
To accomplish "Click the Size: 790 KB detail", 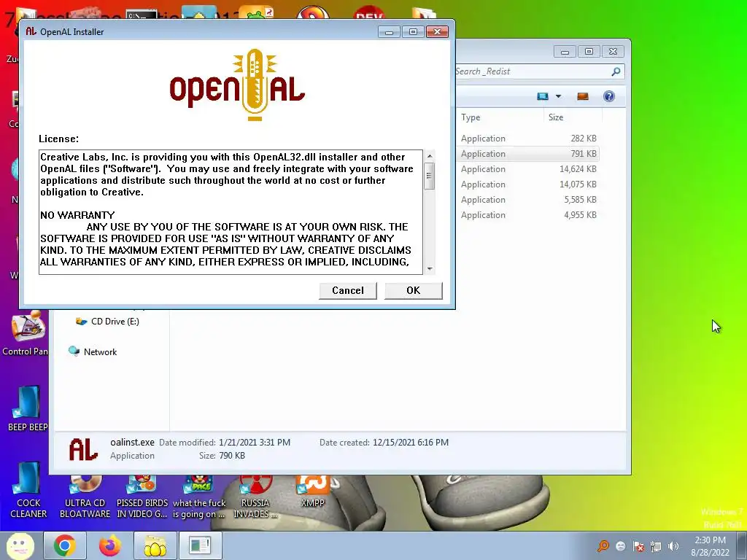I will pyautogui.click(x=222, y=456).
